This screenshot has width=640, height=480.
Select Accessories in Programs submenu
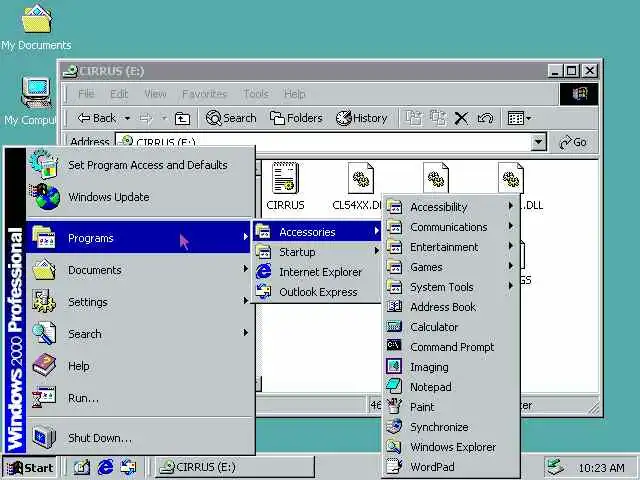317,232
